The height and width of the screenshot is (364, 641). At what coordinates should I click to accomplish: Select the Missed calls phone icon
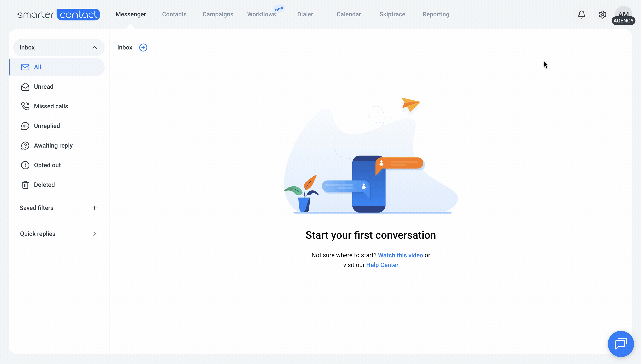tap(25, 106)
